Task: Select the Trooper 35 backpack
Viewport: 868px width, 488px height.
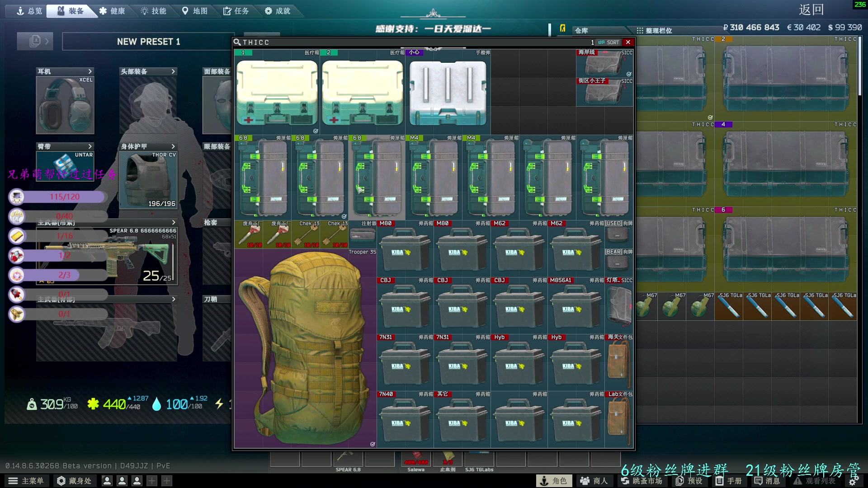Action: click(x=305, y=348)
